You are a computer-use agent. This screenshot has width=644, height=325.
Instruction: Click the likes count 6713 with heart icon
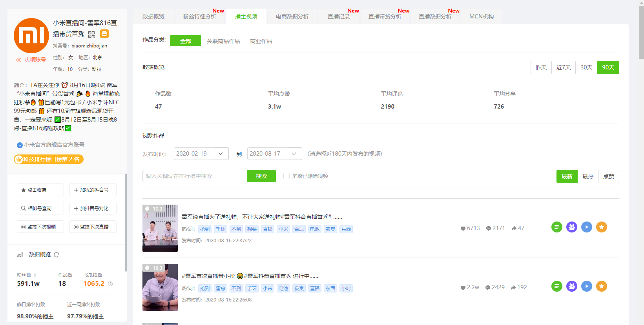[470, 228]
